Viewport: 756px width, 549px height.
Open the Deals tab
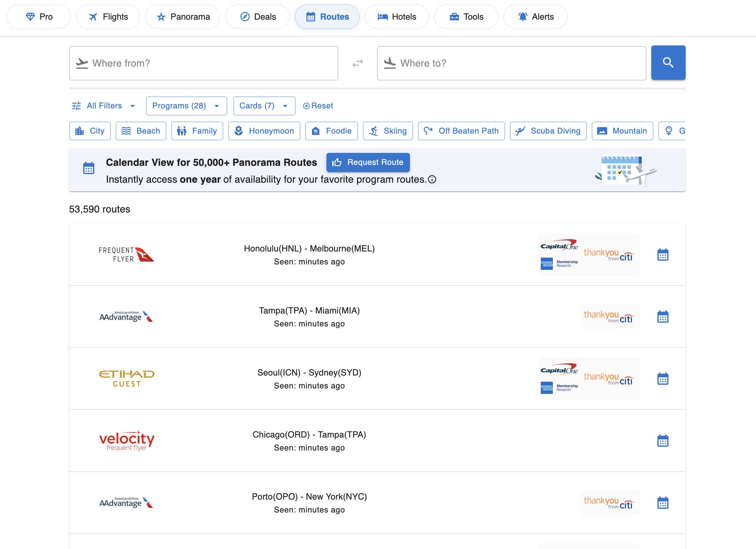tap(257, 17)
